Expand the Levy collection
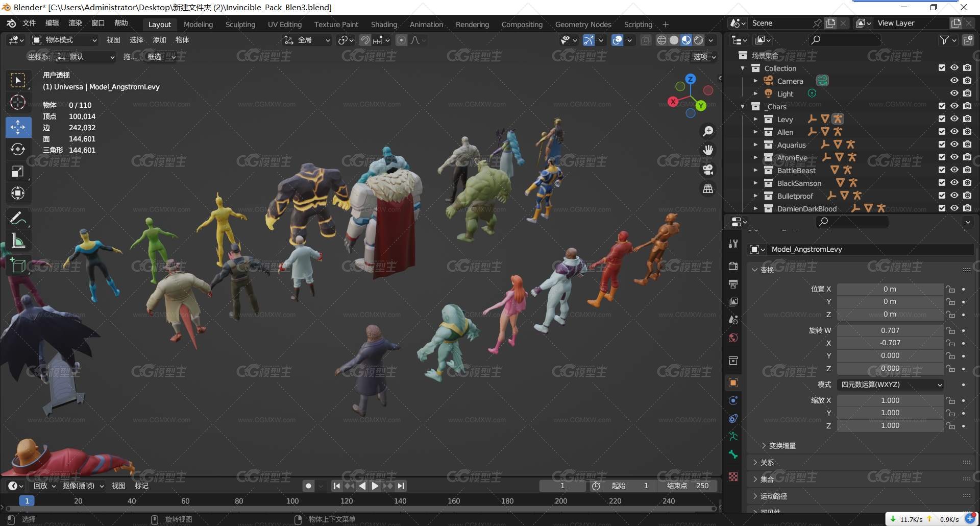980x526 pixels. tap(755, 119)
